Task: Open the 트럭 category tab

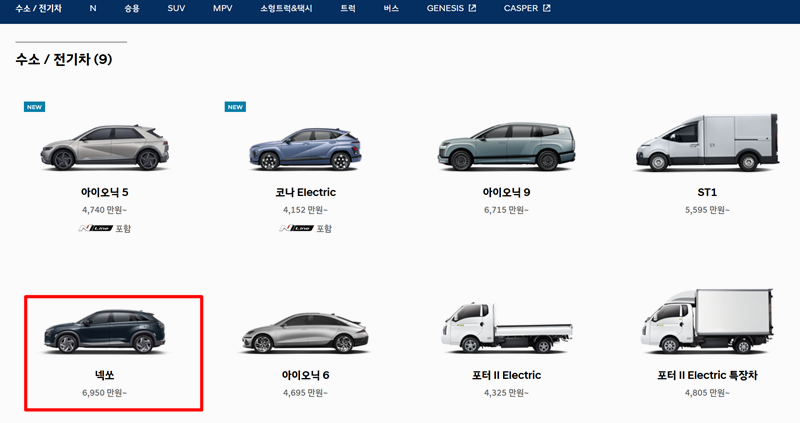Action: pos(348,8)
